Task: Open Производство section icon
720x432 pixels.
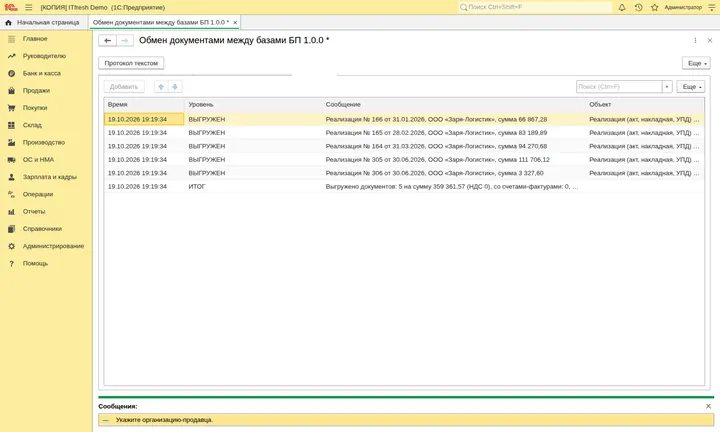Action: click(11, 142)
